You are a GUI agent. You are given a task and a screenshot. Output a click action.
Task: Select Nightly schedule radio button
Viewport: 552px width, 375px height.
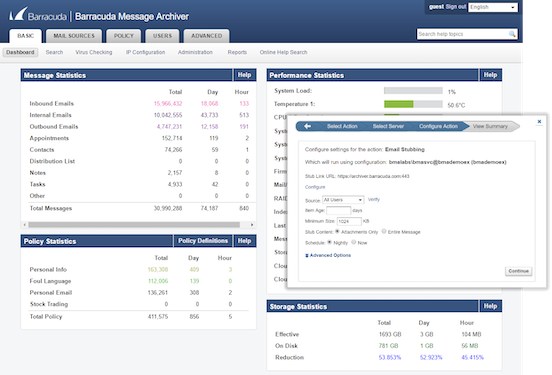point(330,242)
